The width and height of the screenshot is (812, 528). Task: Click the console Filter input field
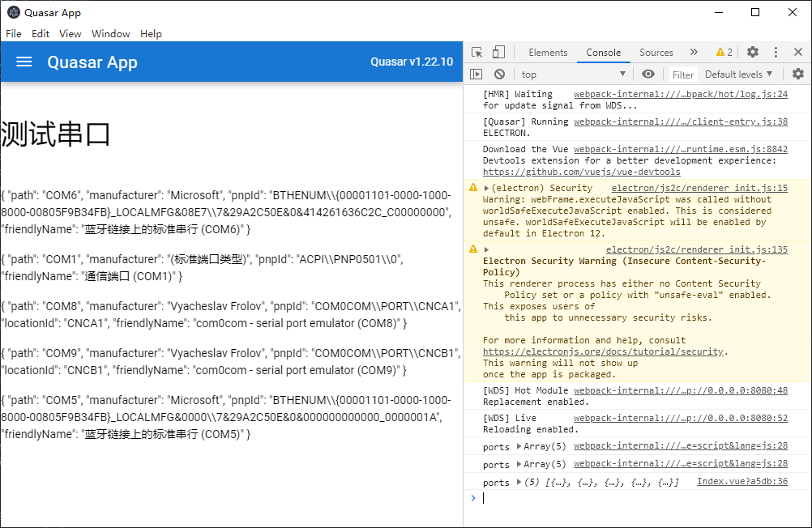(682, 75)
